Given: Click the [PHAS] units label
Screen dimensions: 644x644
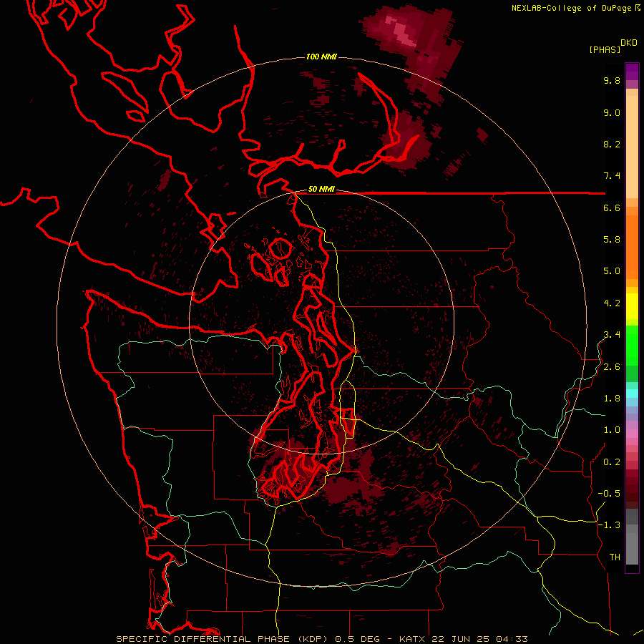Looking at the screenshot, I should pos(605,49).
